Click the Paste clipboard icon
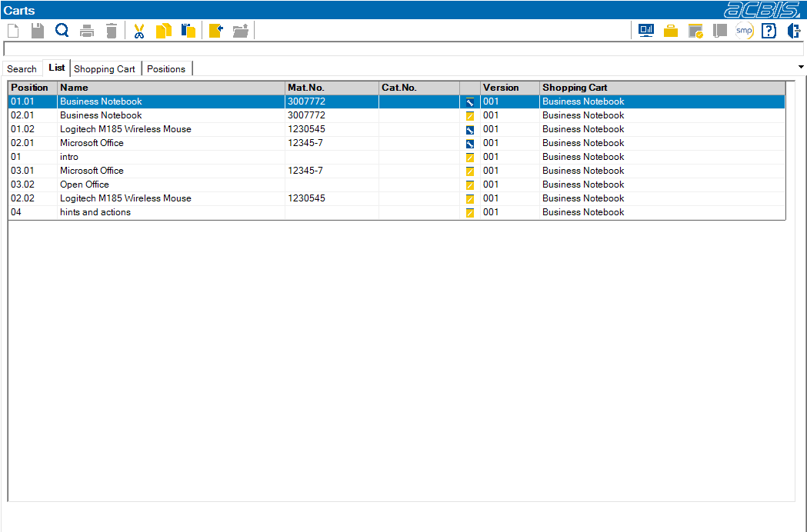 click(x=188, y=31)
